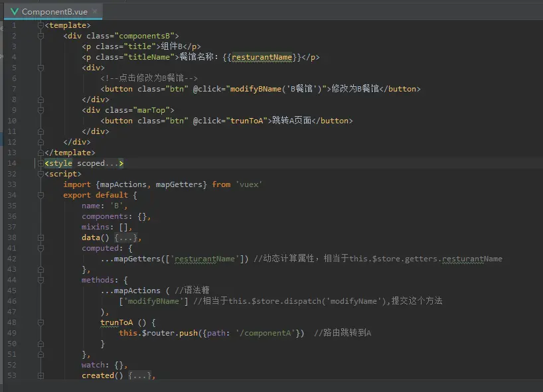543x392 pixels.
Task: Click the 'vuex' string literal
Action: coord(249,184)
